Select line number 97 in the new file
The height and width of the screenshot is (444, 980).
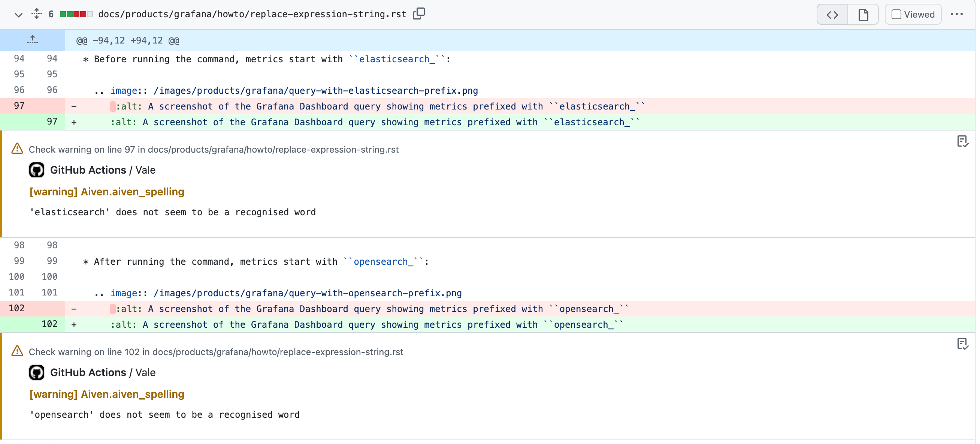click(x=52, y=121)
